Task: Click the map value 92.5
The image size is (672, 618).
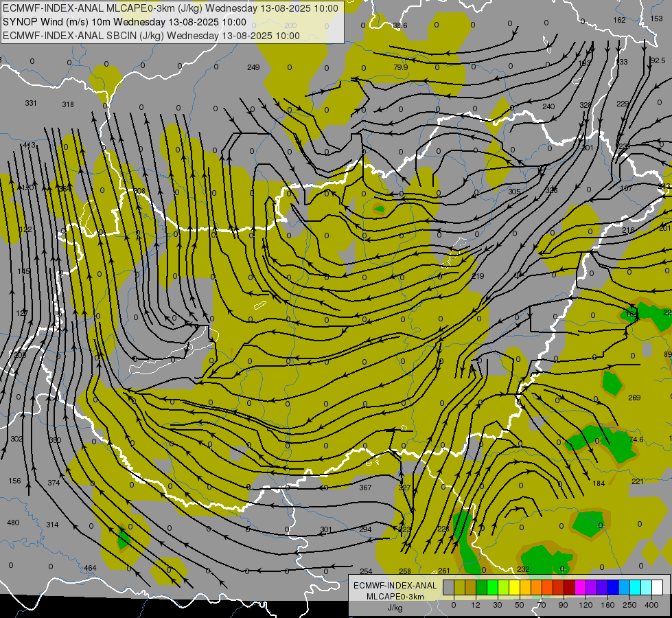Action: click(658, 61)
